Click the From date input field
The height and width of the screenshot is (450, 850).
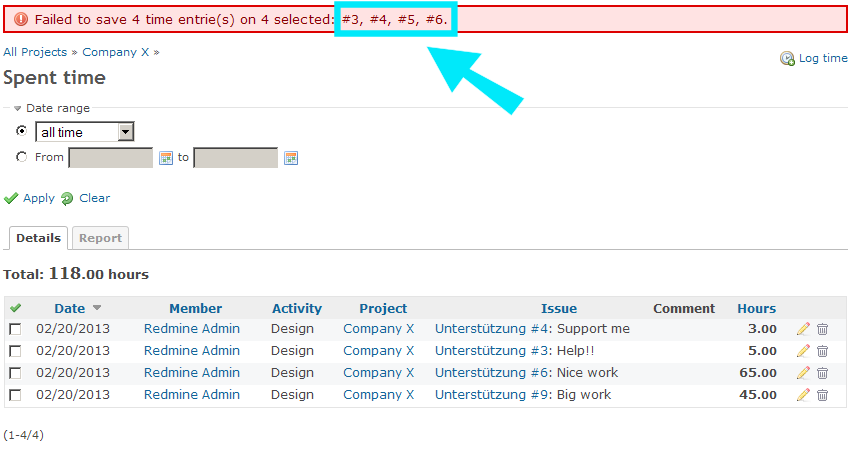tap(110, 158)
